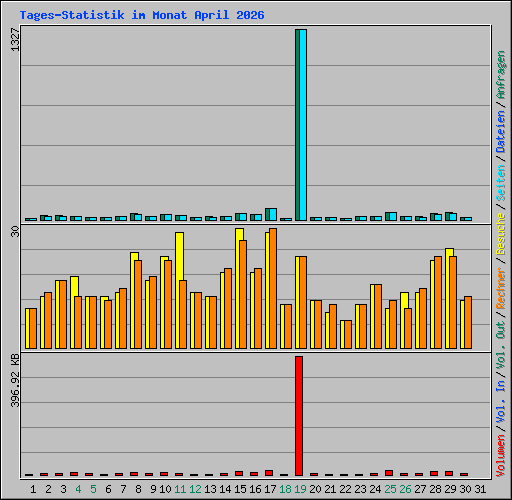Click the tall cyan bar for day 19

(x=303, y=125)
